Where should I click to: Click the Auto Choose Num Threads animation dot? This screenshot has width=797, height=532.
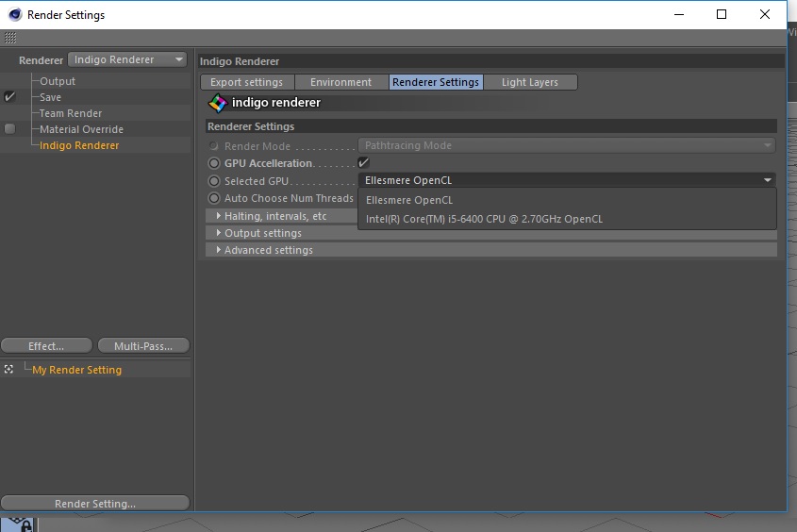[214, 199]
